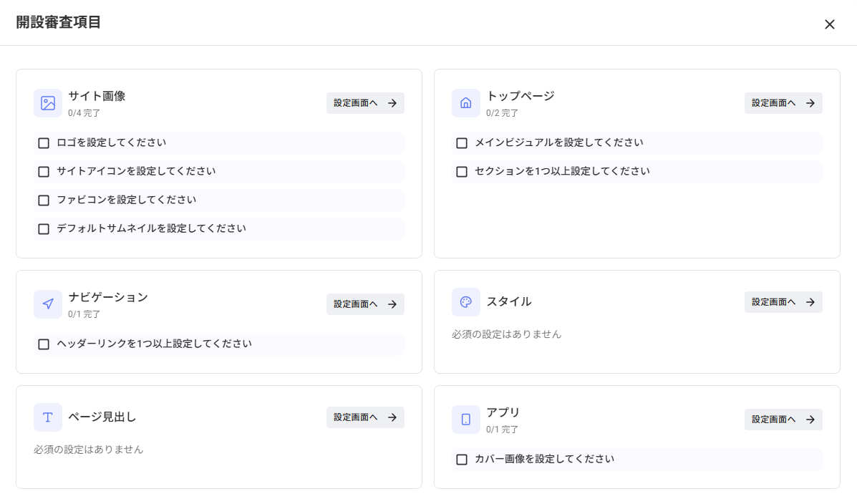Image resolution: width=857 pixels, height=504 pixels.
Task: Check カバー画像を設定してください checkbox
Action: pos(462,460)
